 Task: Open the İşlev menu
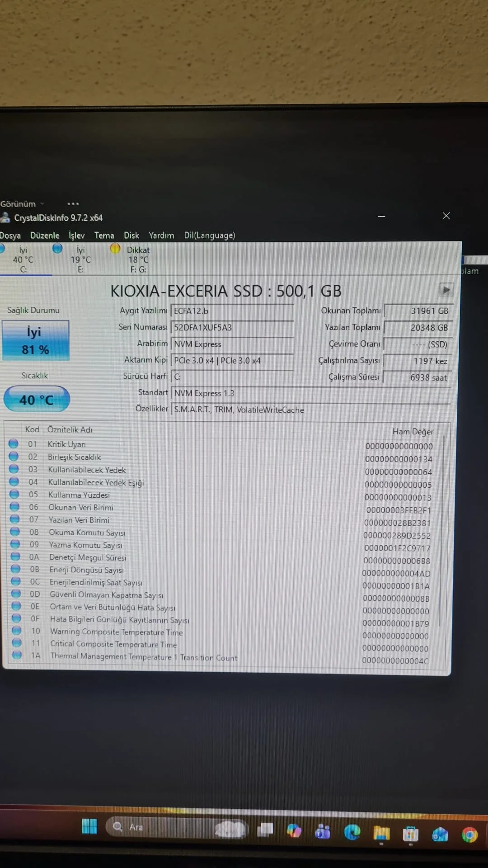coord(77,235)
